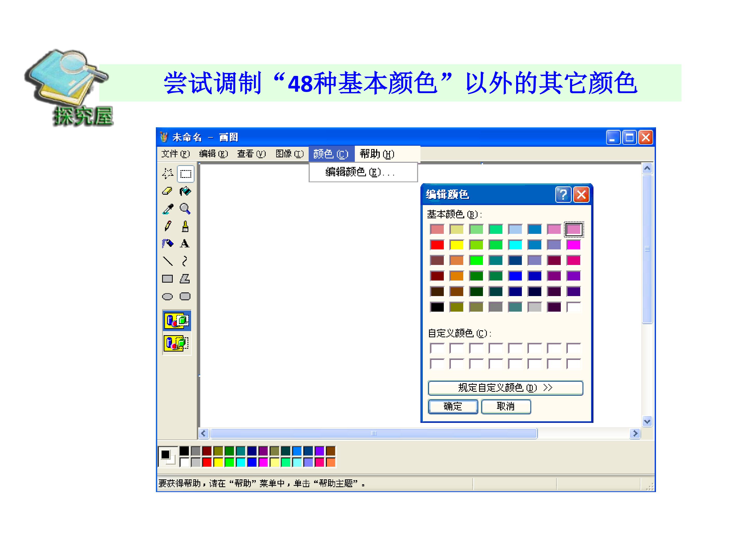Click the foreground/background color indicator box
This screenshot has width=747, height=560.
tap(168, 457)
